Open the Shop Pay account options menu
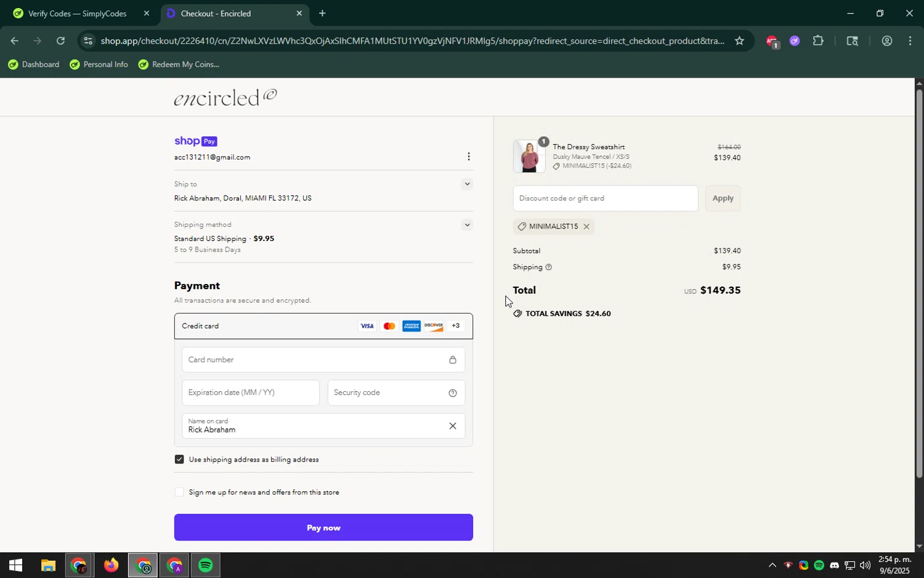The image size is (924, 578). tap(469, 157)
